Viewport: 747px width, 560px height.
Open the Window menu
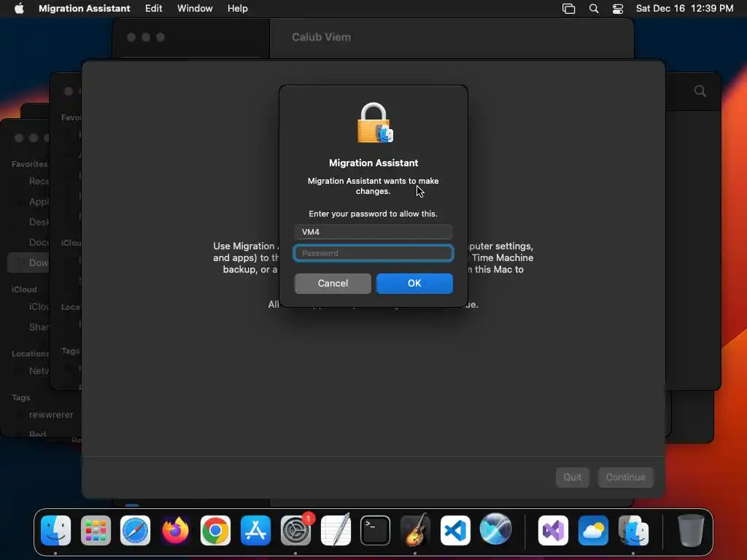coord(195,8)
